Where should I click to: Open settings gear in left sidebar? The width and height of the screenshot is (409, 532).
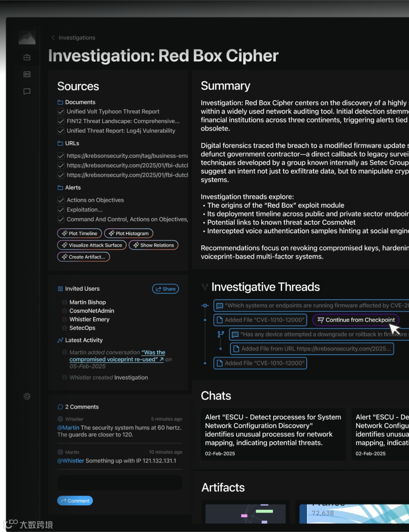tap(27, 397)
